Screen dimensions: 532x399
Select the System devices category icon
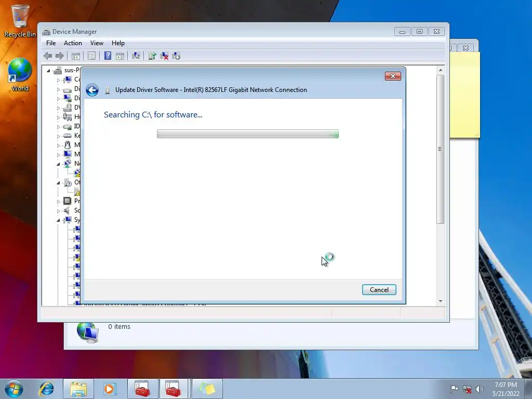67,220
